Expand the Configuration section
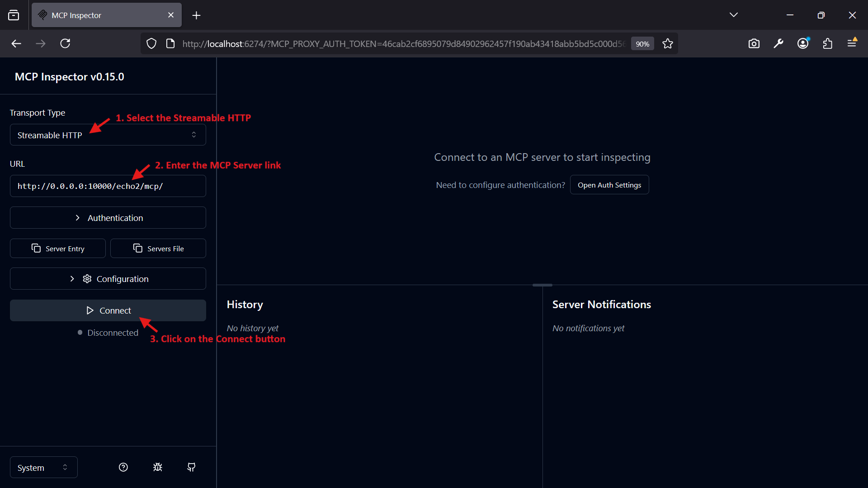The width and height of the screenshot is (868, 488). 108,279
